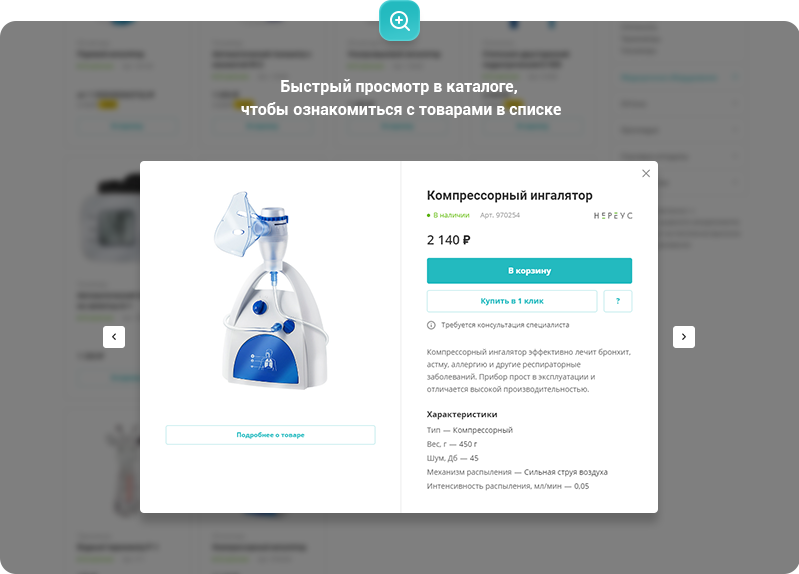The height and width of the screenshot is (574, 799).
Task: Click the product title Компрессорный ингалятор
Action: pos(510,195)
